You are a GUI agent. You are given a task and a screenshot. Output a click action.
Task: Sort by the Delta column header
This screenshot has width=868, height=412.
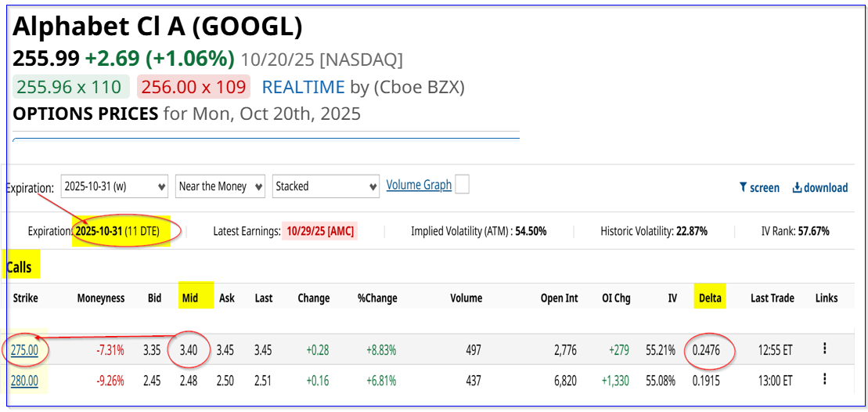point(710,298)
